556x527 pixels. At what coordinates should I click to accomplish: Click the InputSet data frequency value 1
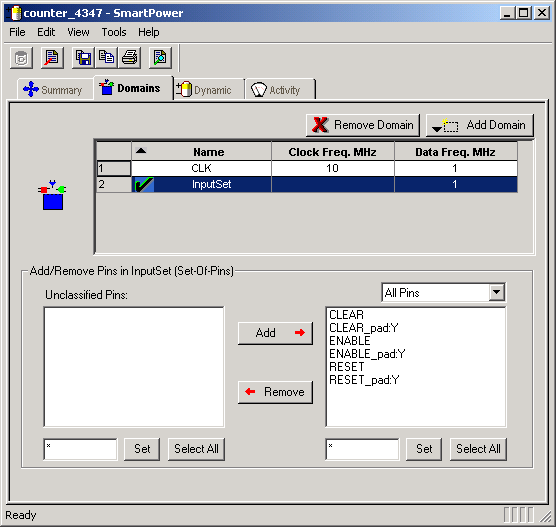[455, 184]
